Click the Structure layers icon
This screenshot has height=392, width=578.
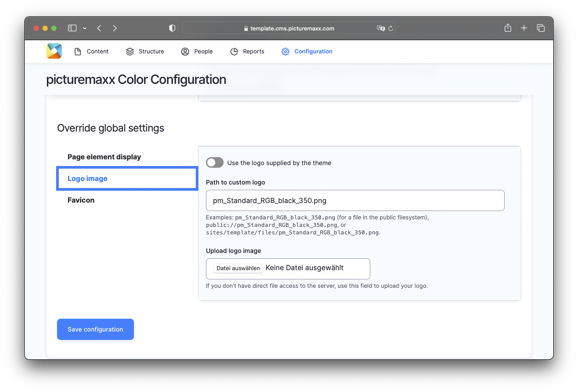click(129, 52)
